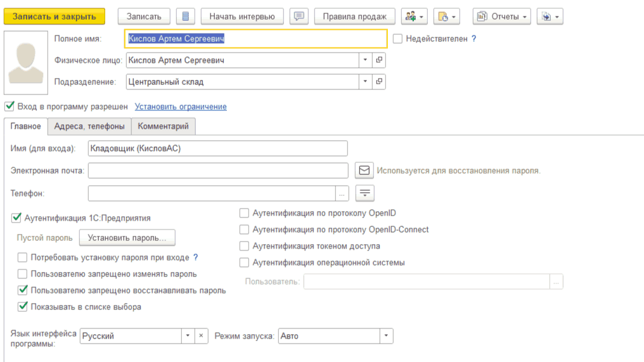This screenshot has height=362, width=644.
Task: Click the Недействителен help question mark
Action: pos(474,39)
